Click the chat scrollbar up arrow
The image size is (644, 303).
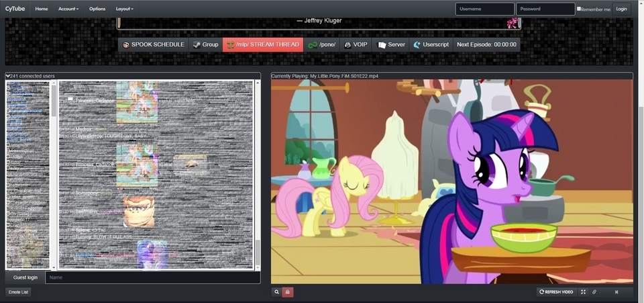258,83
